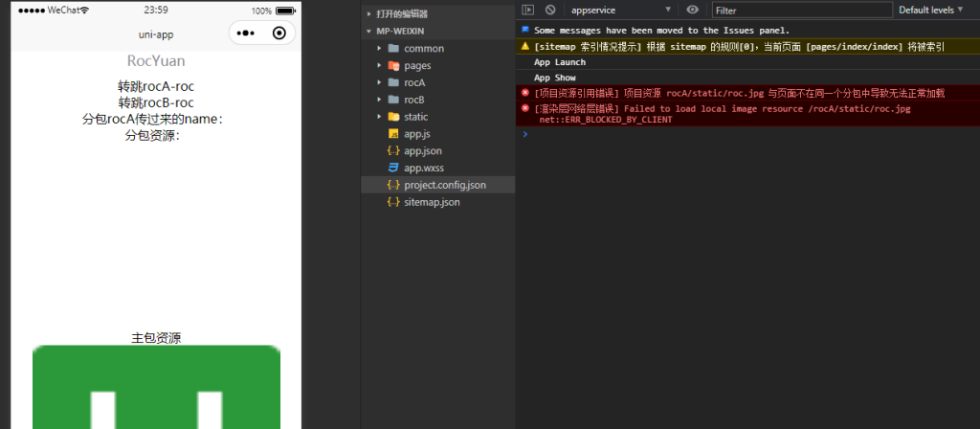Click the simulator battery icon
The height and width of the screenshot is (429, 980).
pyautogui.click(x=286, y=11)
